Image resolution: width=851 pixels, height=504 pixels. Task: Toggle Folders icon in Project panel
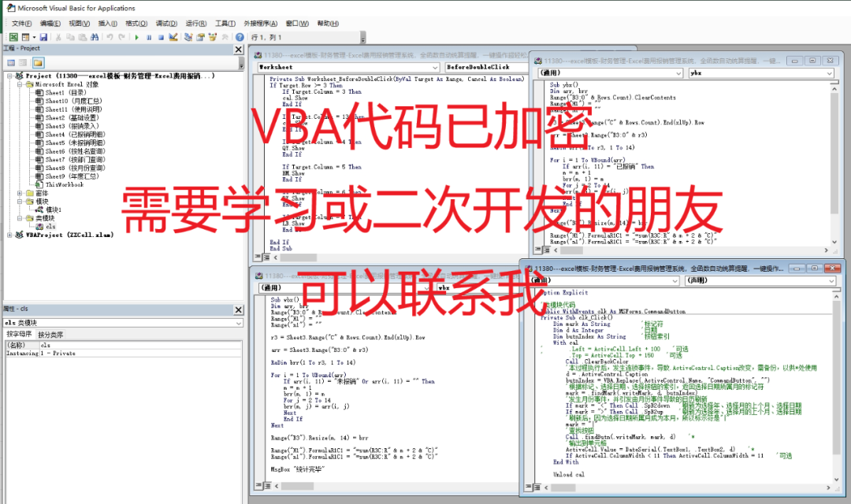pos(38,63)
